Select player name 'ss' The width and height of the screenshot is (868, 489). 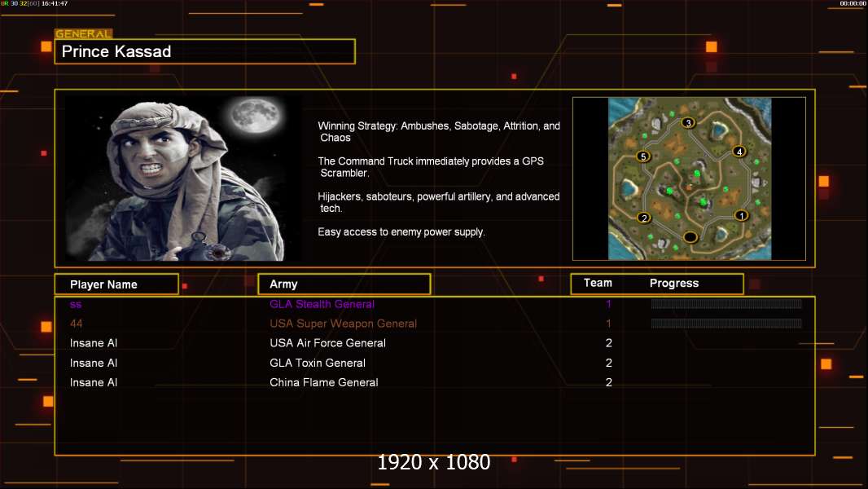click(x=76, y=304)
